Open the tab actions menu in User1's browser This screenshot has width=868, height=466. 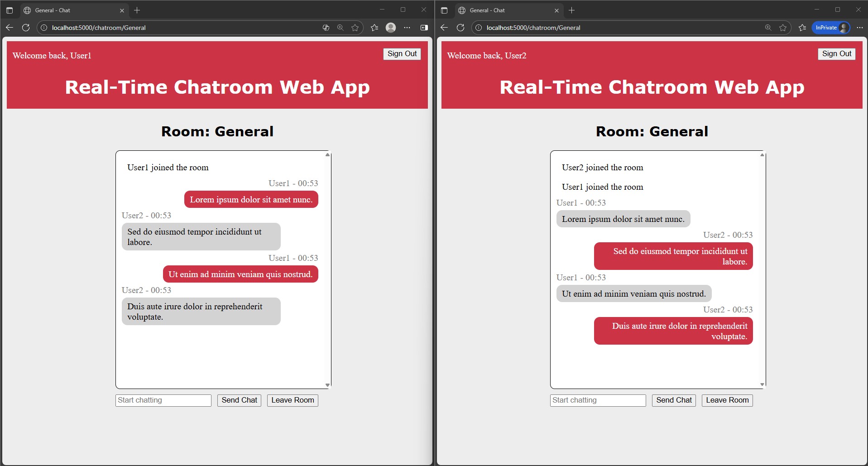(x=10, y=10)
